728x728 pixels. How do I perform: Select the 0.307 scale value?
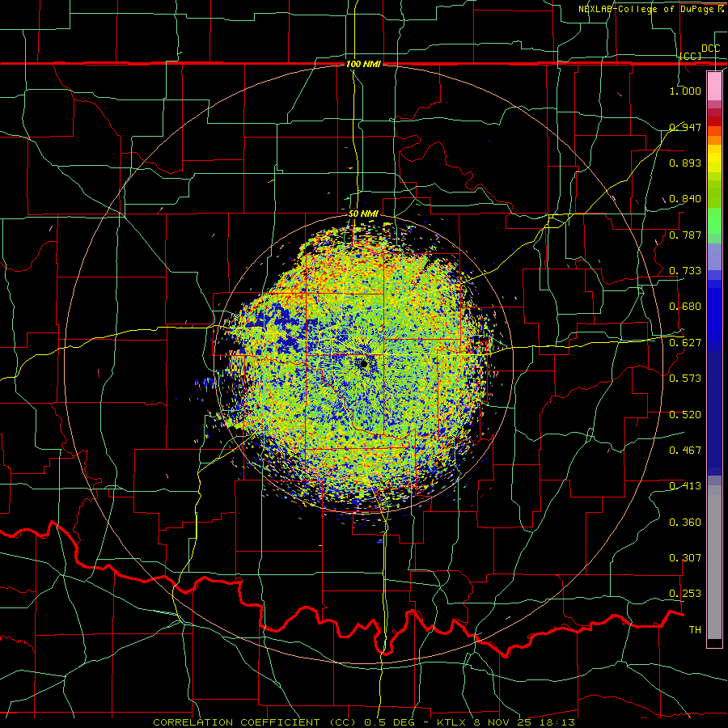click(x=685, y=558)
